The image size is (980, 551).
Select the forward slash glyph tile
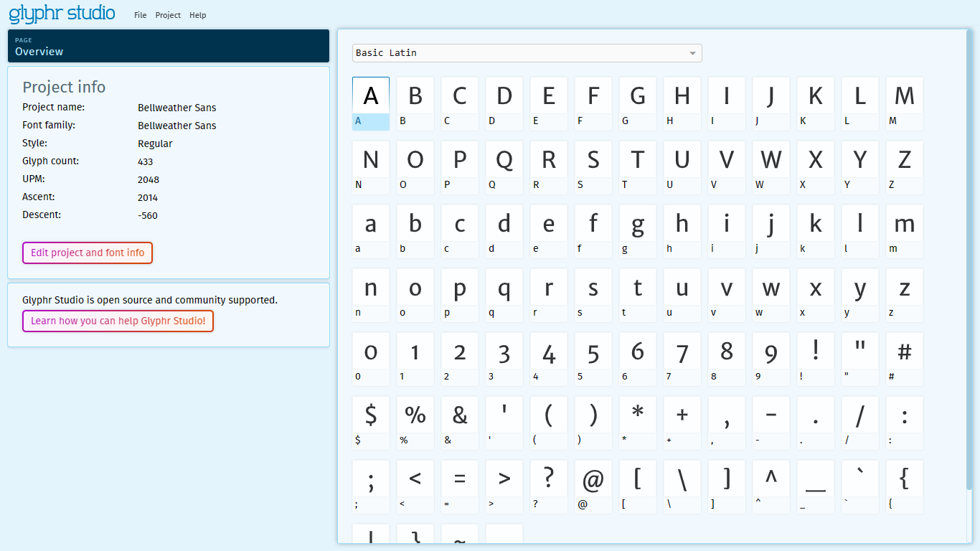(x=860, y=423)
